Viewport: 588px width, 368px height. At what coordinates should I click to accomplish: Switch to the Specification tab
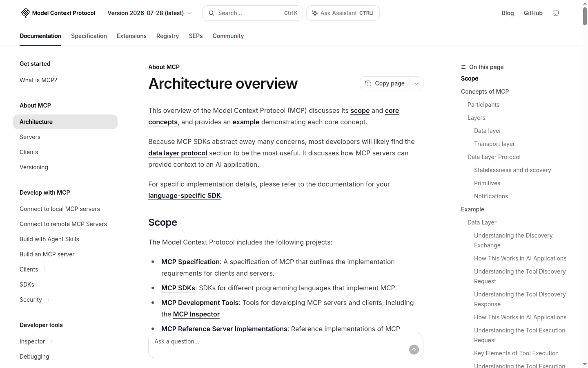pyautogui.click(x=89, y=36)
